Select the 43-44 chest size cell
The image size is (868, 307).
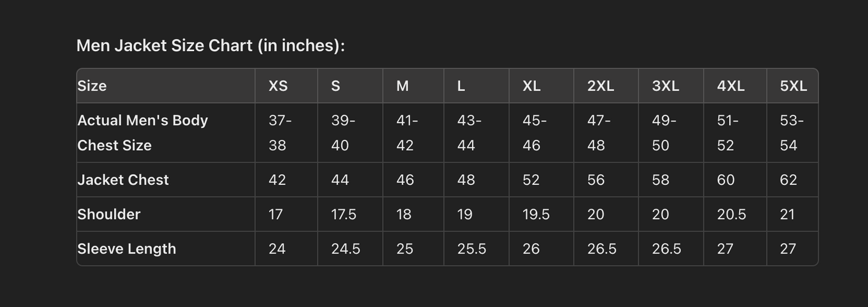pyautogui.click(x=469, y=133)
